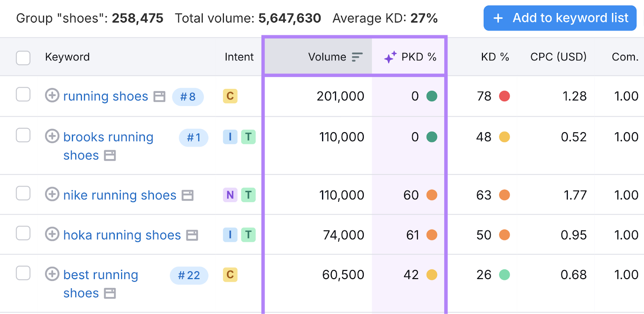Click the plus icon beside nike running shoes

pyautogui.click(x=52, y=194)
